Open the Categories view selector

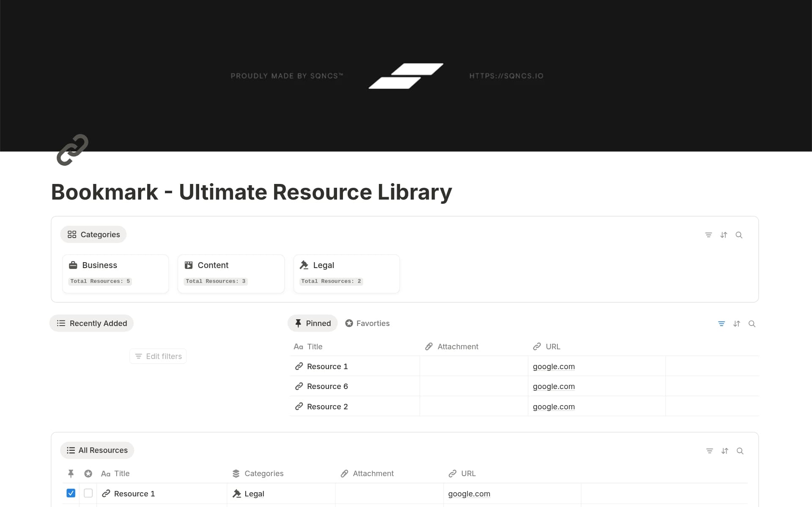point(93,234)
